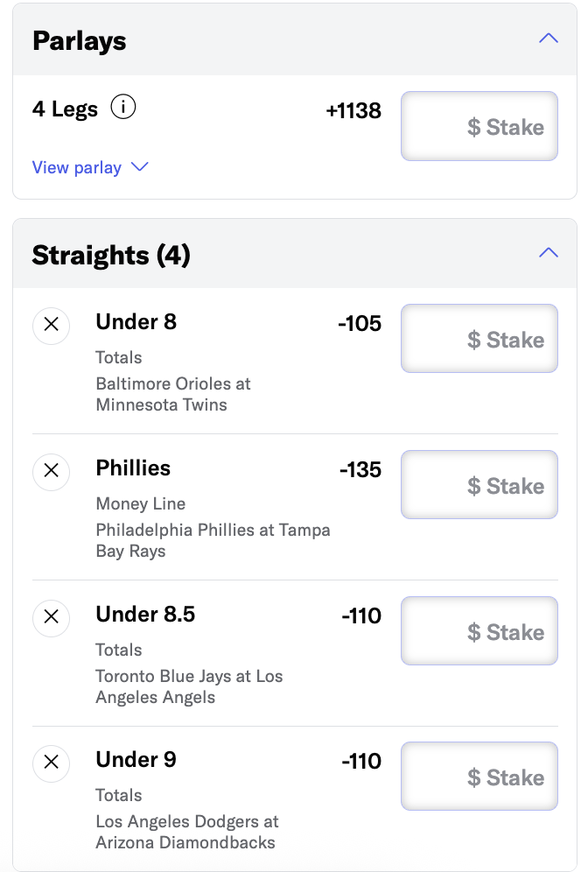Open the 4 Legs parlay info icon

pos(123,109)
